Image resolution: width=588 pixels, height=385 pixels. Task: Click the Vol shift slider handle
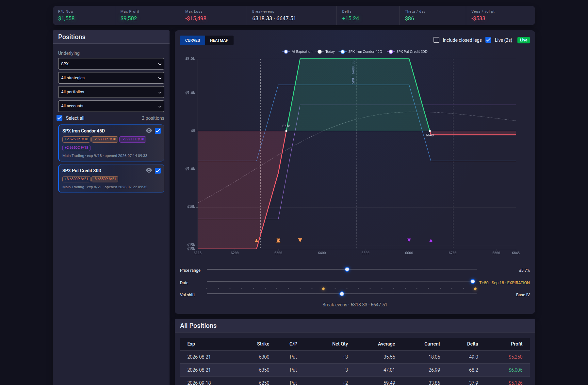[342, 294]
